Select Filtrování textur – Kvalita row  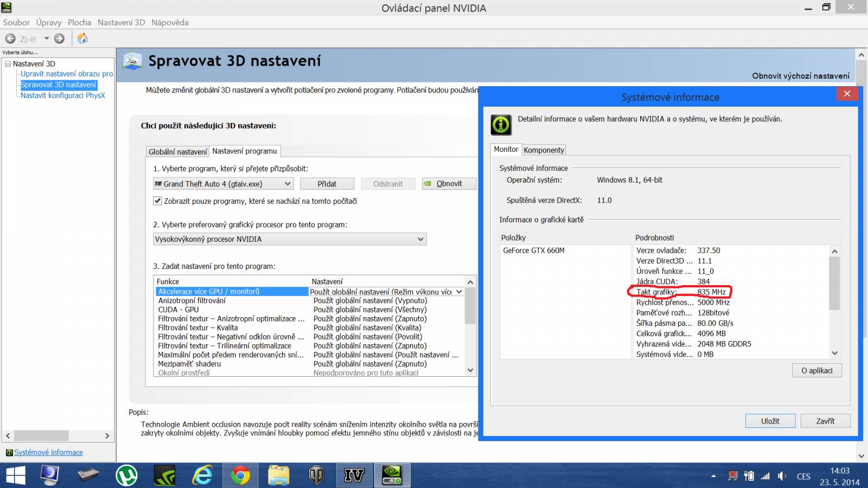pos(309,328)
